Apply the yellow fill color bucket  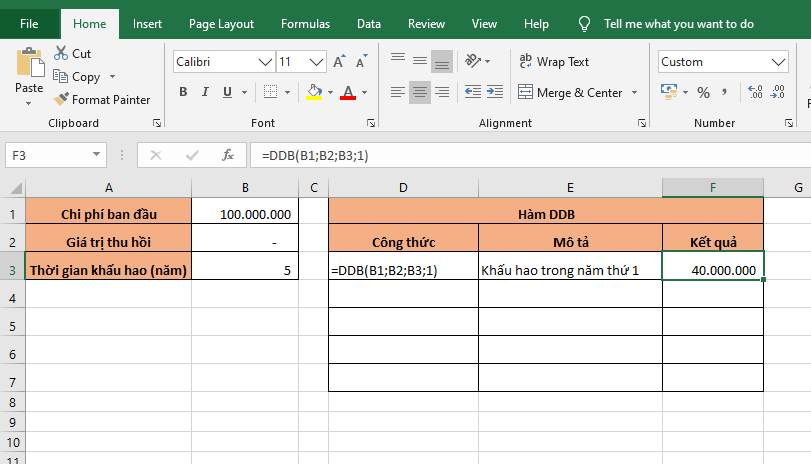pyautogui.click(x=314, y=92)
